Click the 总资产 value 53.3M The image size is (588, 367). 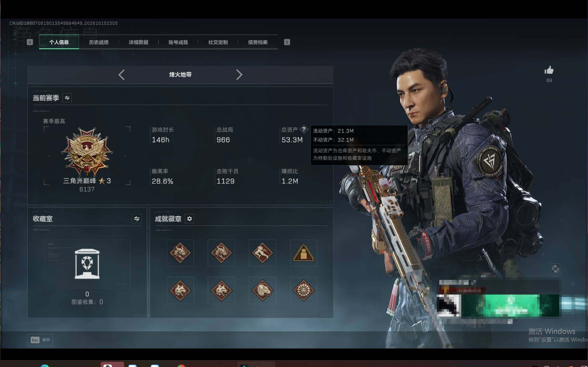point(292,140)
